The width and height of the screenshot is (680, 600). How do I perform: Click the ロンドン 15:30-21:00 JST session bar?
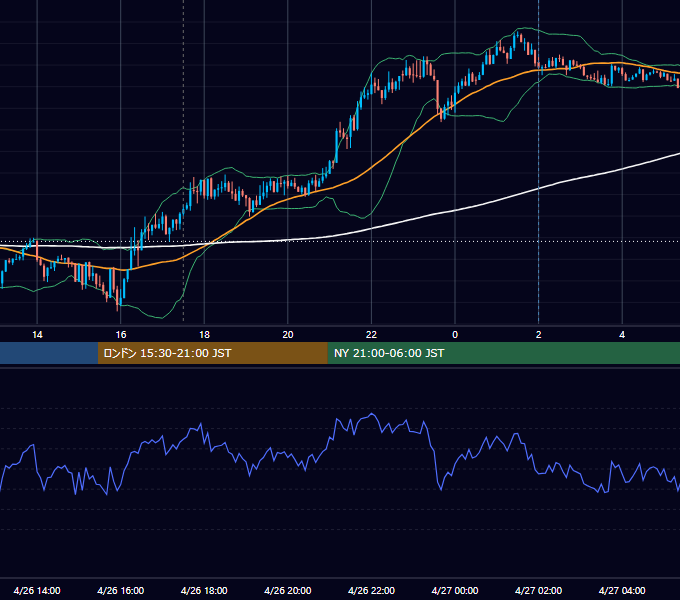pos(212,353)
